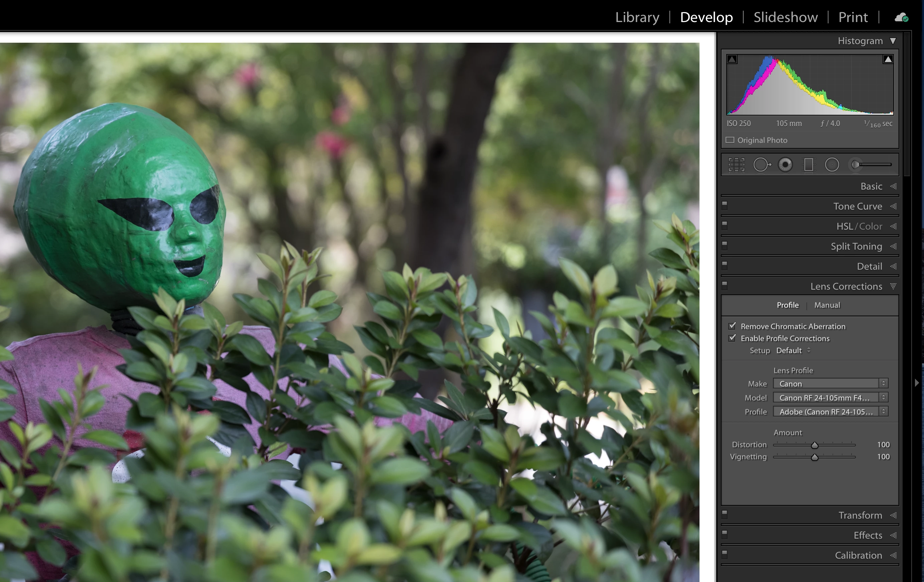The image size is (924, 582).
Task: Click the Distortion amount slider handle
Action: [x=815, y=445]
